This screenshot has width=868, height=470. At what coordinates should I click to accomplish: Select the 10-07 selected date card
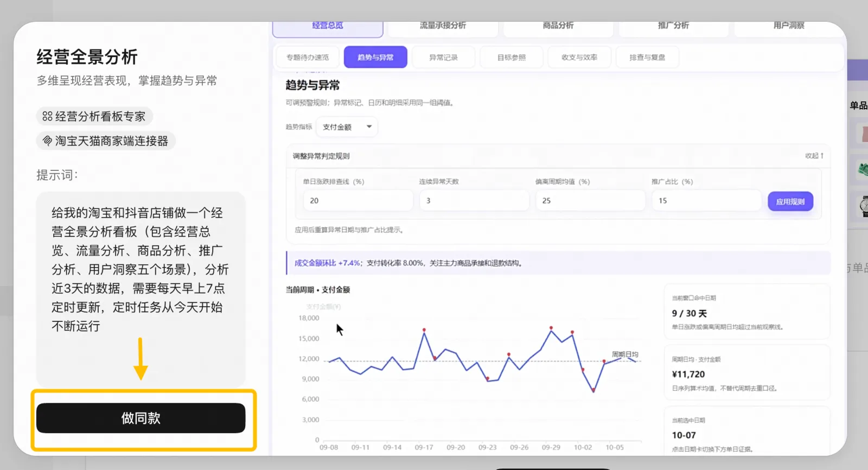point(747,431)
